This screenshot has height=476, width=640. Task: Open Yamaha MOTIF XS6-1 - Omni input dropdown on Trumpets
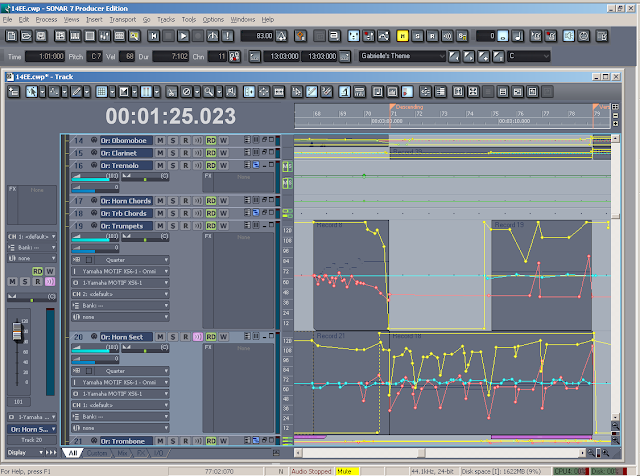120,271
